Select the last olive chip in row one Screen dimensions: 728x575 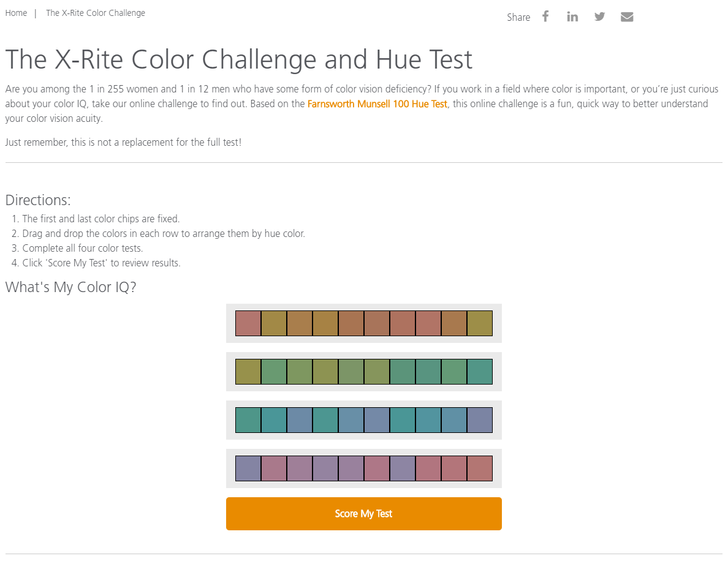pyautogui.click(x=480, y=323)
